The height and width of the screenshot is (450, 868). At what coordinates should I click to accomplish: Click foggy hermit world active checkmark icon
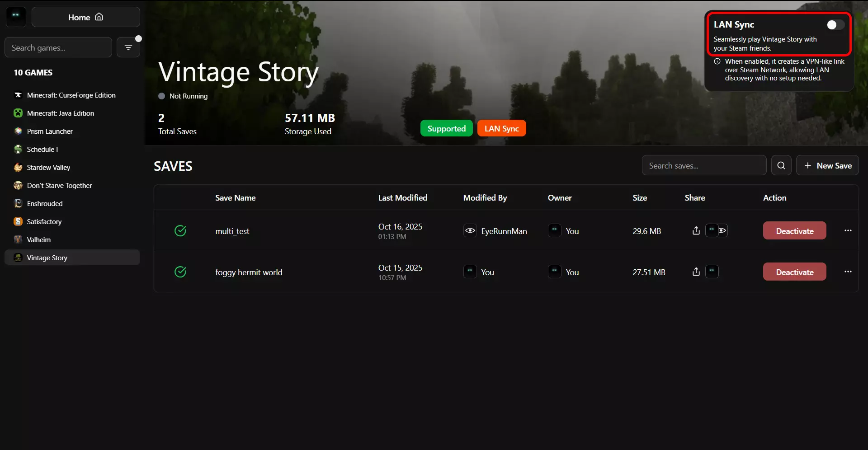click(180, 272)
